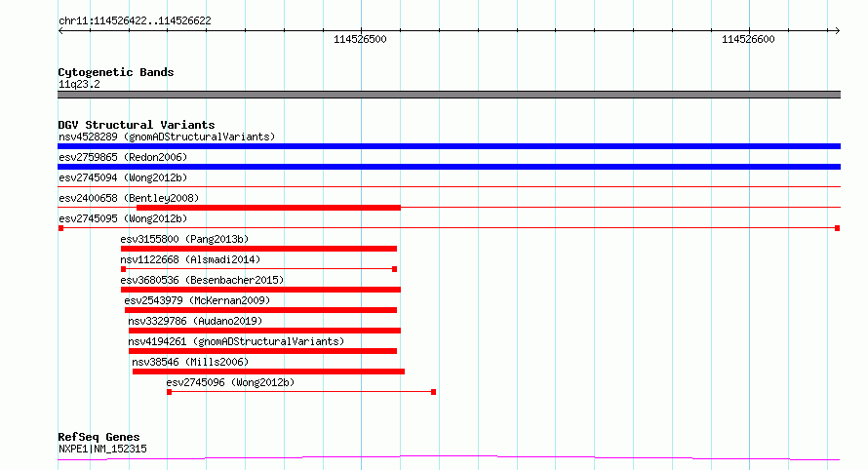Screen dimensions: 868x470
Task: Click the 114526500 ruler position label
Action: click(360, 39)
